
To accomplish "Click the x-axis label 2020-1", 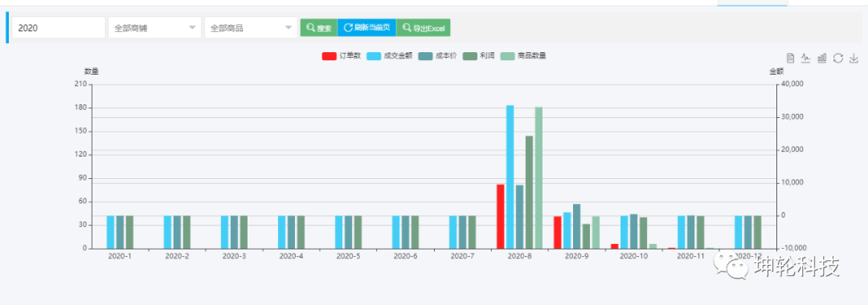I will tap(120, 256).
